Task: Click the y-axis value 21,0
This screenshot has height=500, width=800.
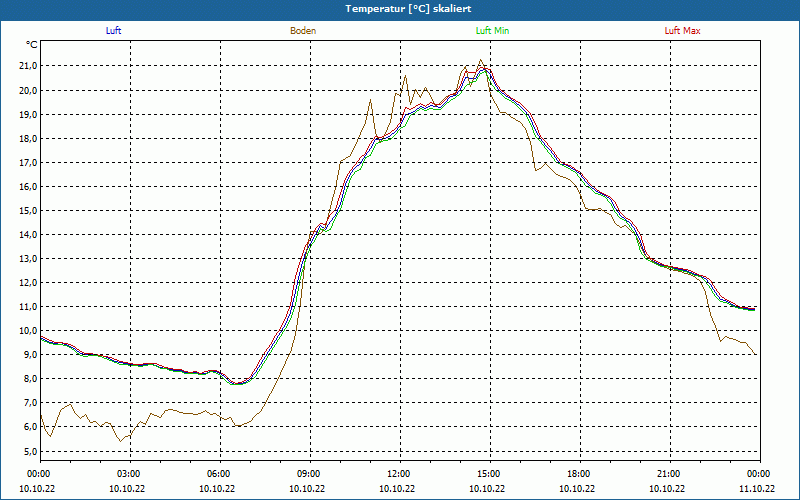Action: (28, 66)
